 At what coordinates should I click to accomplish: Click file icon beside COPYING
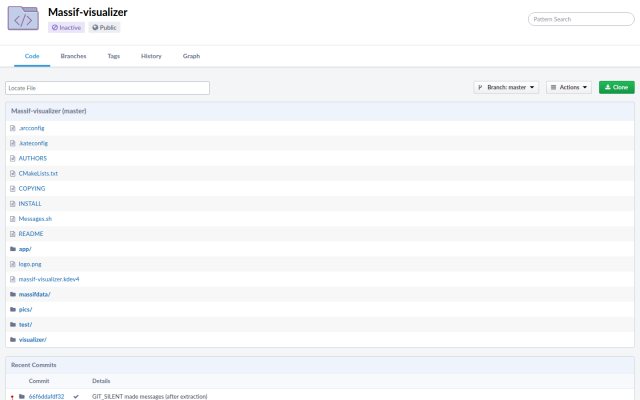click(13, 189)
